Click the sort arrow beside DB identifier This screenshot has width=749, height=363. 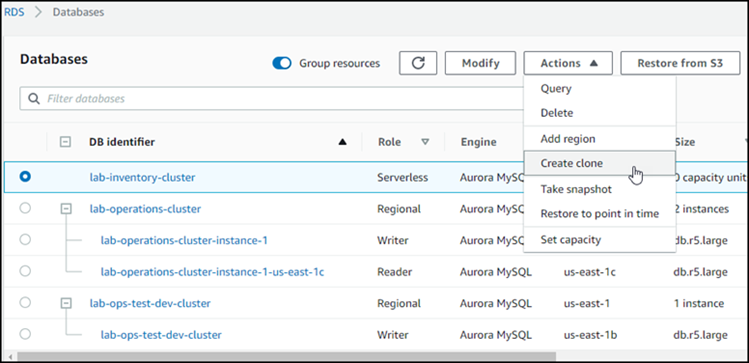tap(342, 142)
